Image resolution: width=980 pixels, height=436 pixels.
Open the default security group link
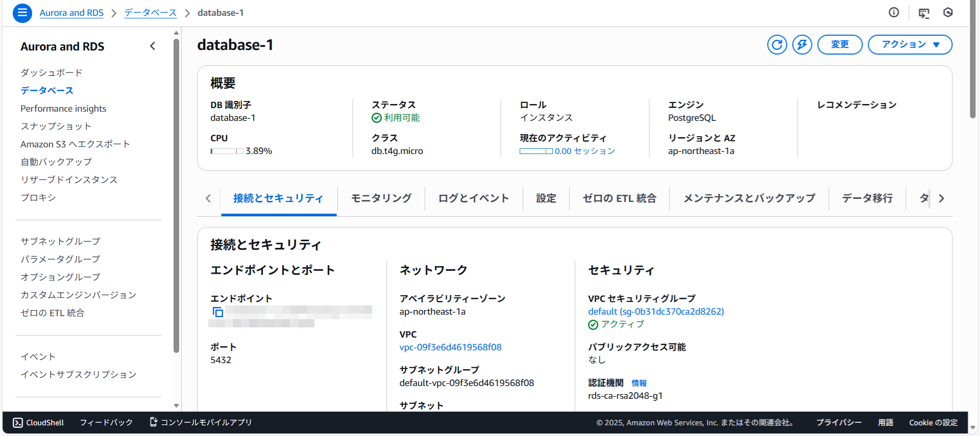(x=656, y=312)
